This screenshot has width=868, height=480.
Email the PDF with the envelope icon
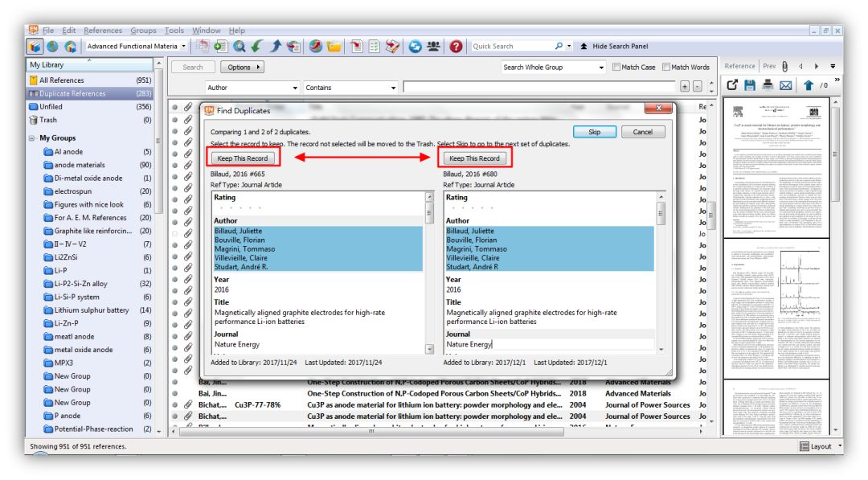click(785, 85)
